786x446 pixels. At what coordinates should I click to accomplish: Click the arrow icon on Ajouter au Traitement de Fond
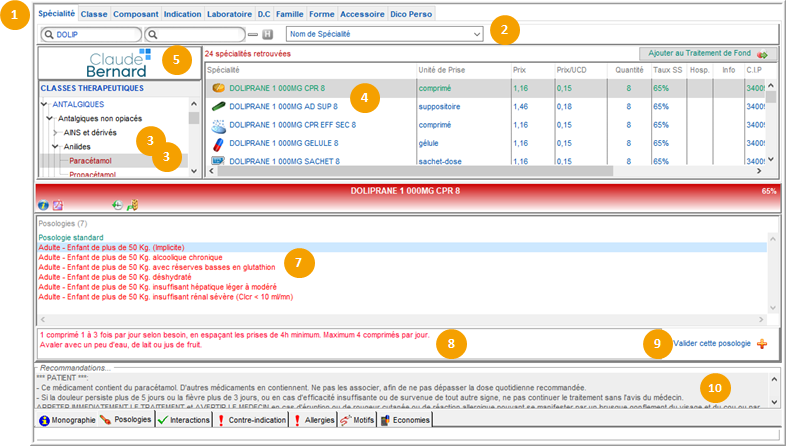(x=762, y=55)
